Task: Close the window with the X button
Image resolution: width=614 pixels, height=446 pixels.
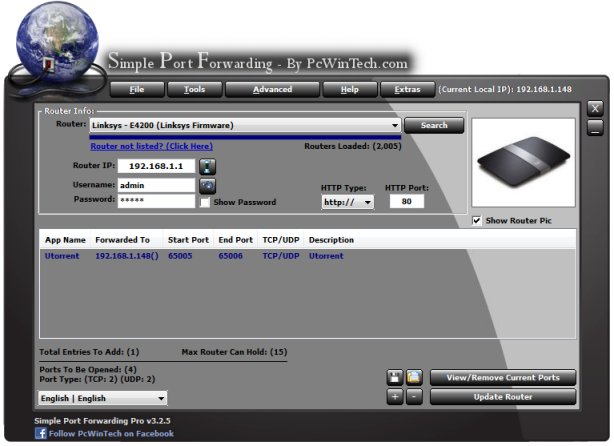Action: 595,108
